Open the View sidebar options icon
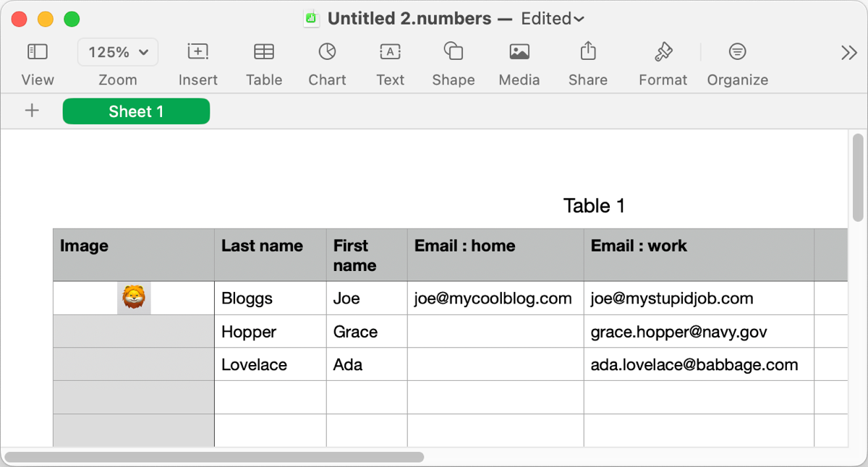Screen dimensions: 868x467 (x=37, y=52)
